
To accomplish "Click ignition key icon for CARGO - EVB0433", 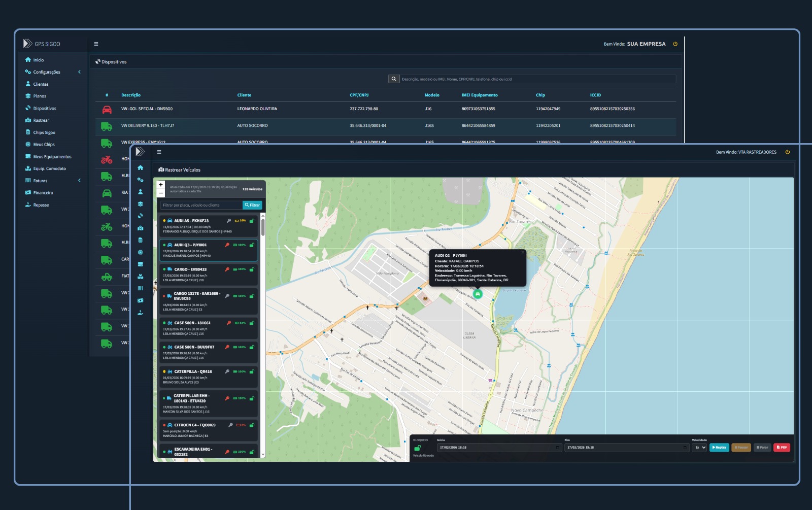I will click(227, 269).
